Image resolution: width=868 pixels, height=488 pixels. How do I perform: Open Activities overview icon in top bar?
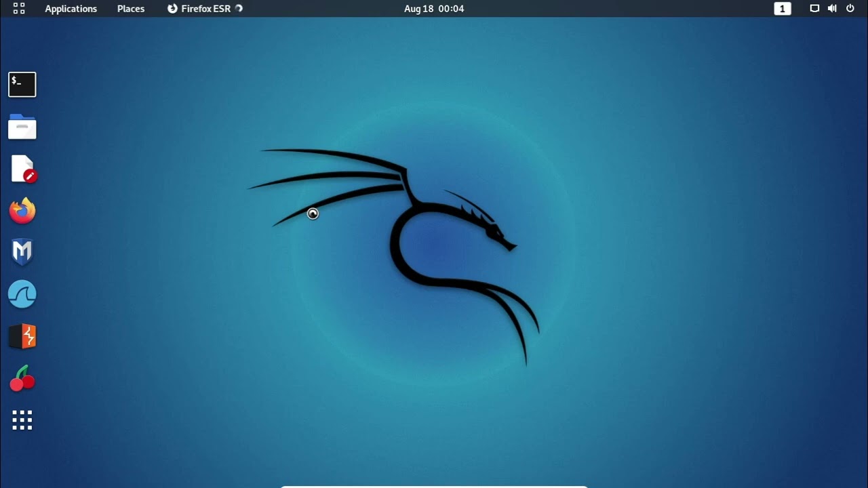(x=19, y=9)
